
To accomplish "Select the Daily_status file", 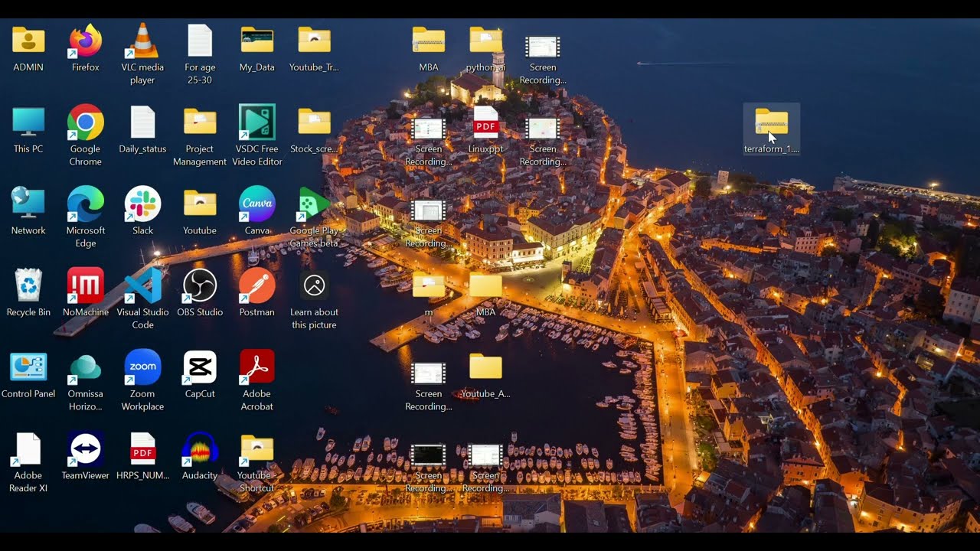I will 142,130.
